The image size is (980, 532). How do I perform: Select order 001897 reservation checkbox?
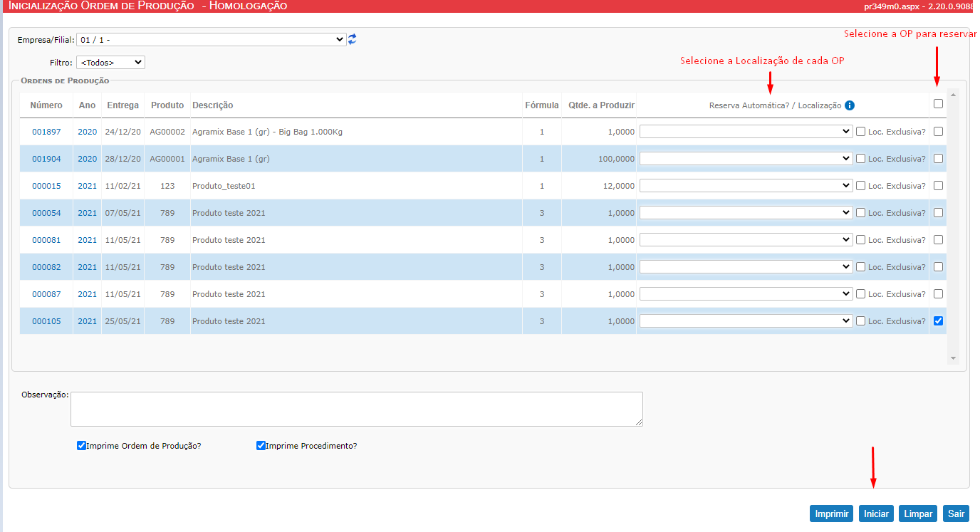coord(938,131)
